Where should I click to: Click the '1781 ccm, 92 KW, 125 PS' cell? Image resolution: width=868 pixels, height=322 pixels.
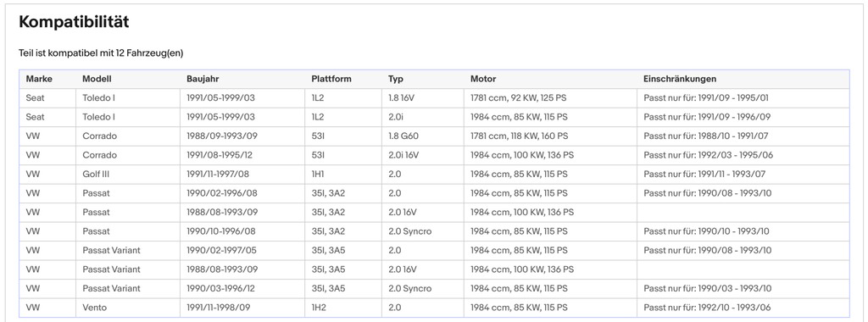pyautogui.click(x=518, y=98)
